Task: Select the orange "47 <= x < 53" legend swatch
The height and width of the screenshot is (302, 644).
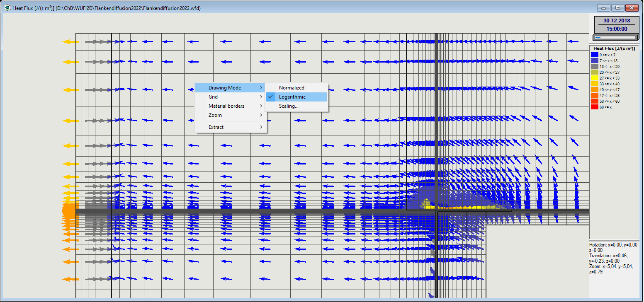Action: pos(595,95)
